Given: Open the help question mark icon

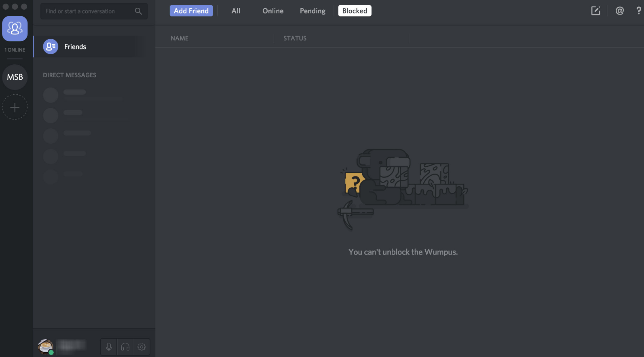Looking at the screenshot, I should pyautogui.click(x=639, y=11).
